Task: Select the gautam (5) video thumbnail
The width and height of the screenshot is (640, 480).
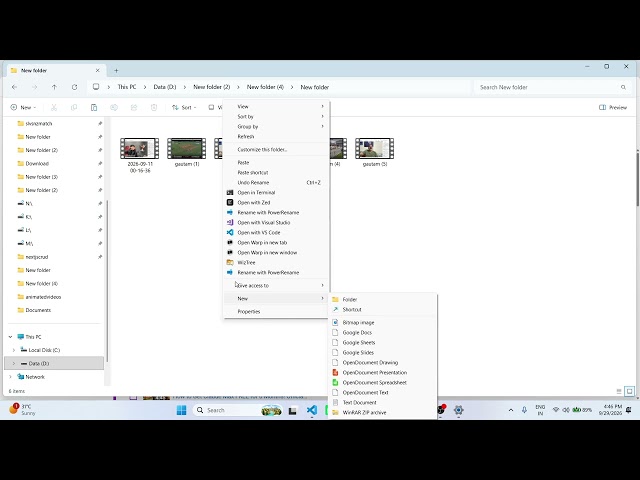Action: click(375, 149)
